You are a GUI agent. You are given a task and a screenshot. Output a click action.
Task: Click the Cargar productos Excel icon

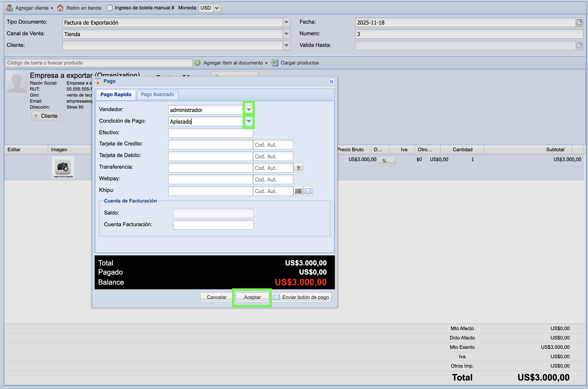click(275, 63)
